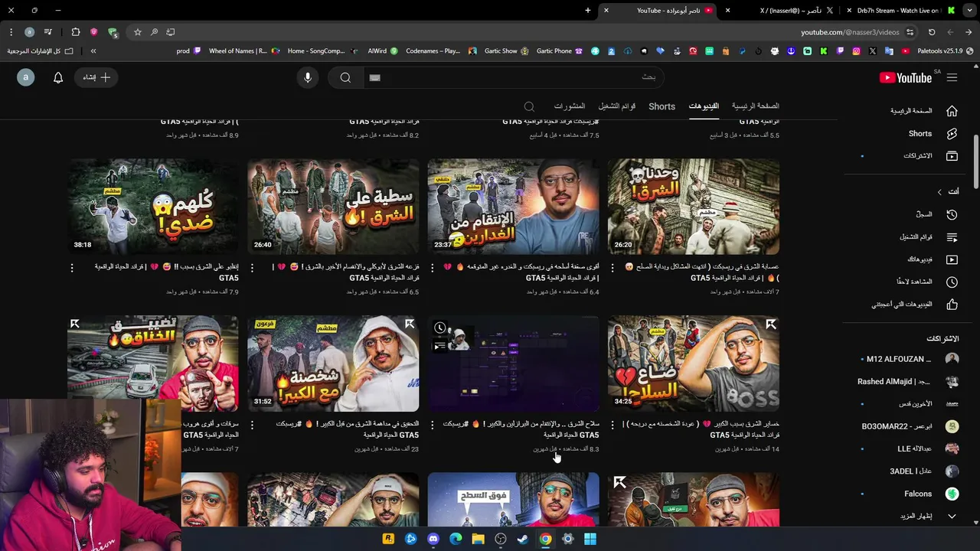Click the on-screen keyboard icon in search box

click(x=374, y=77)
